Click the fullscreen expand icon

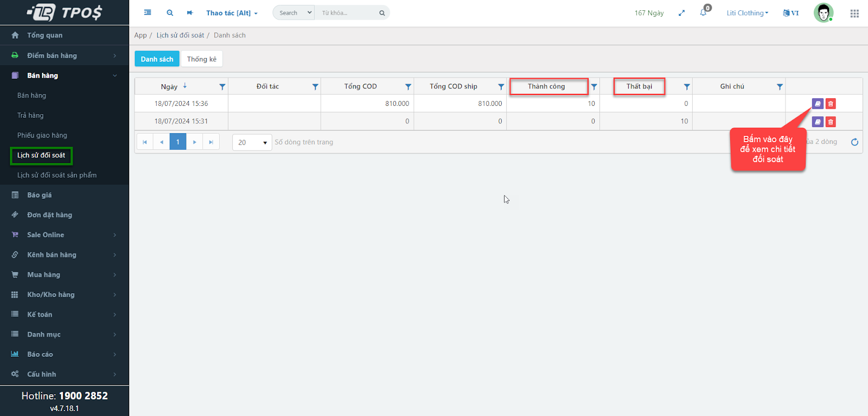681,13
